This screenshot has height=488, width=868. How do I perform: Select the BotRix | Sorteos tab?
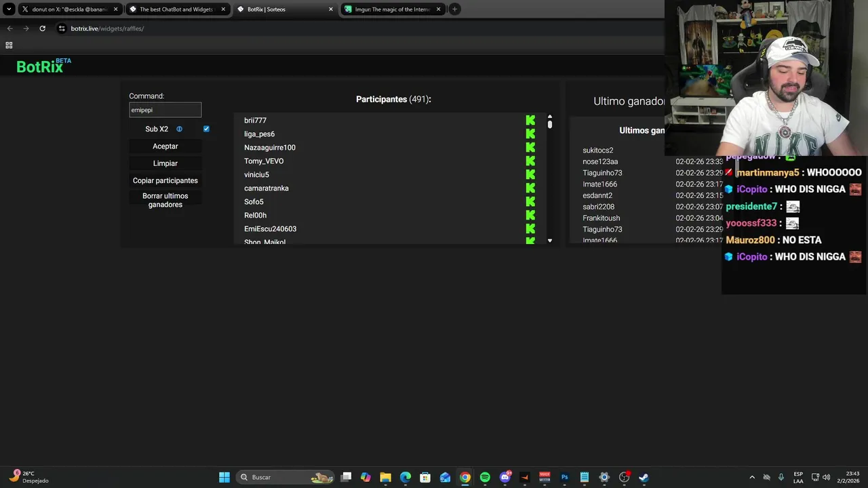(x=285, y=9)
